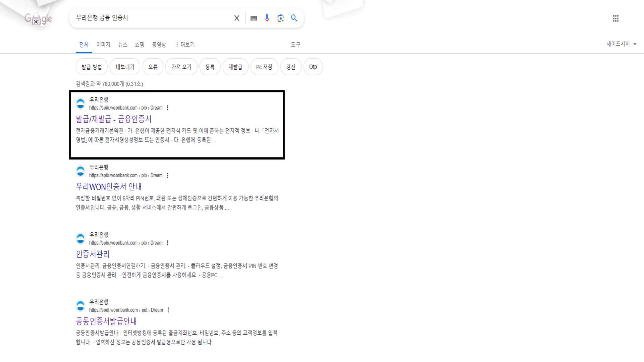
Task: Click the 도구 tools option
Action: [x=295, y=44]
